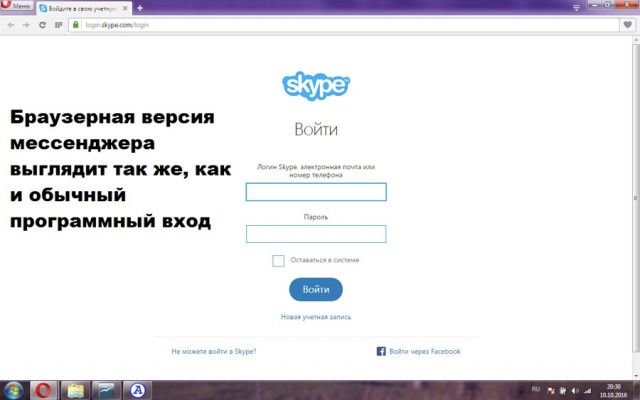Click the Skype logo

(x=316, y=86)
